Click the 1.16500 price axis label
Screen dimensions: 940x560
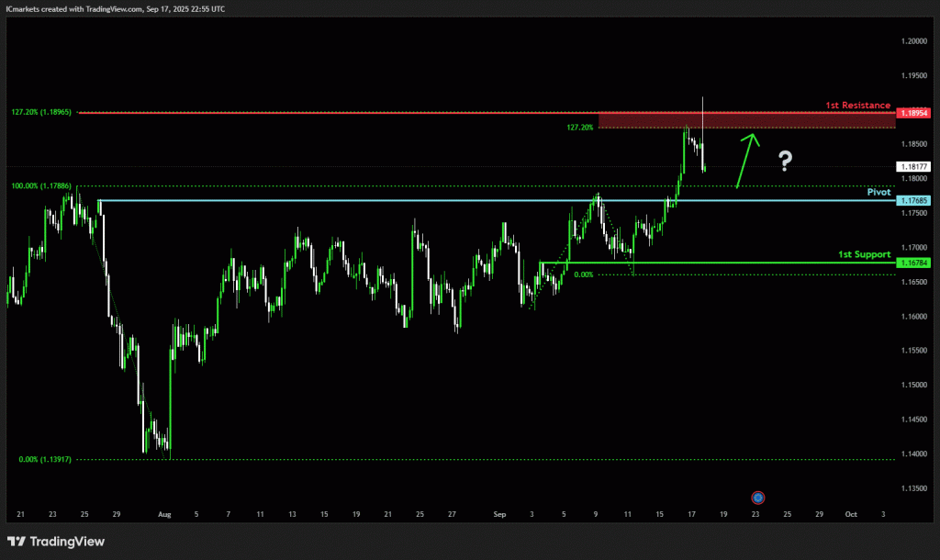(914, 282)
